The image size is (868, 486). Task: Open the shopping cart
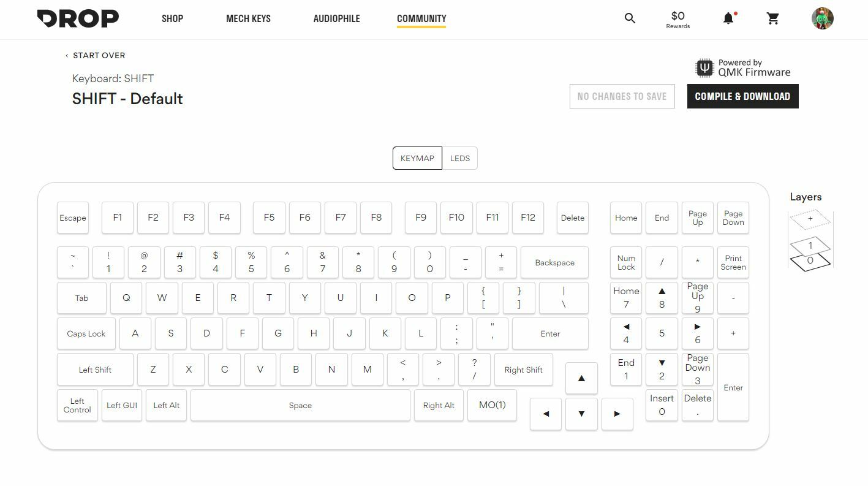click(x=773, y=18)
